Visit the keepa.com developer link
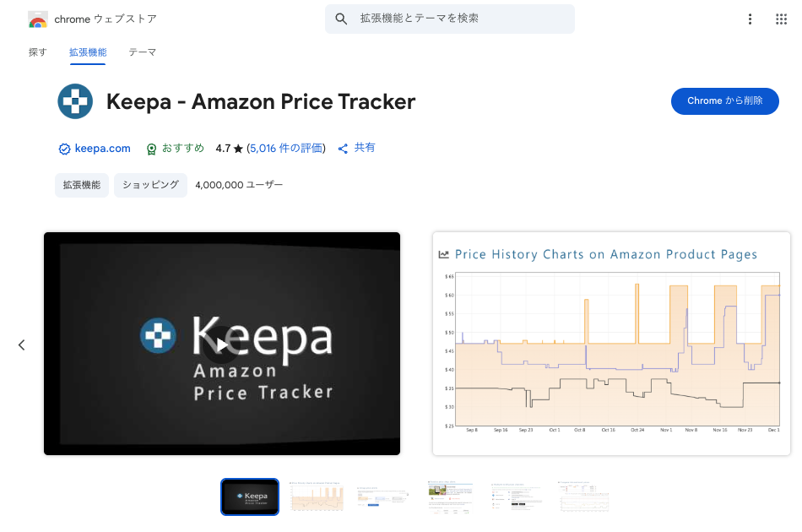This screenshot has height=532, width=802. click(x=102, y=149)
